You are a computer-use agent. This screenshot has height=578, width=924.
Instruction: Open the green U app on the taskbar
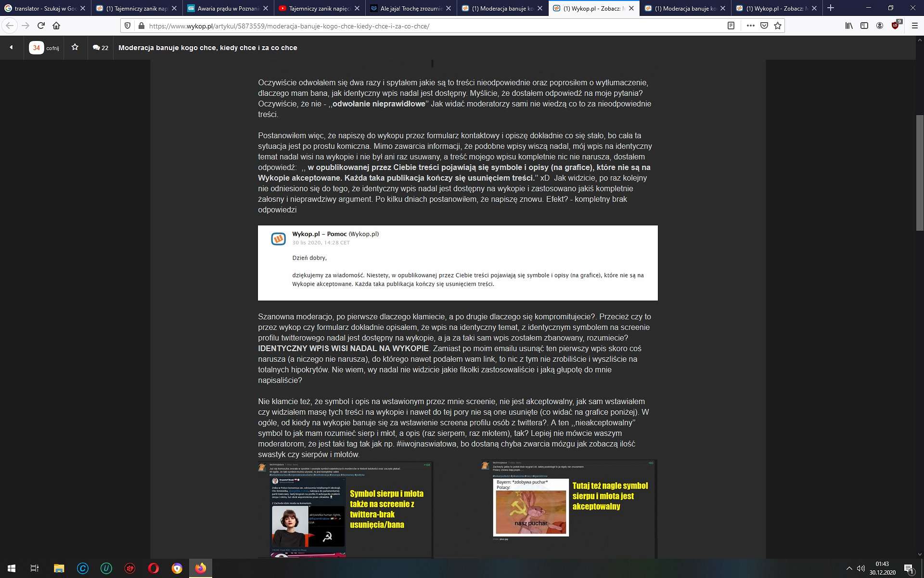(106, 568)
